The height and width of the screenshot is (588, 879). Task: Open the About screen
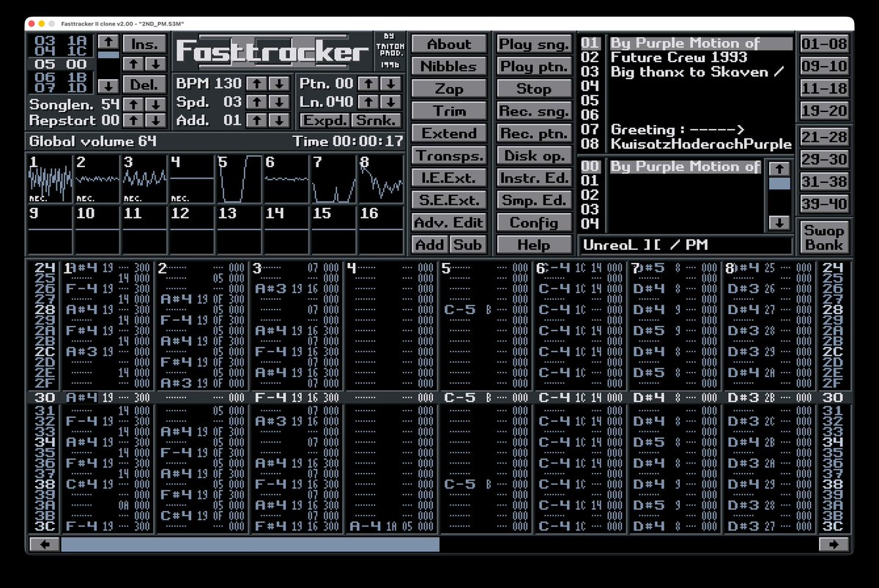pyautogui.click(x=449, y=44)
